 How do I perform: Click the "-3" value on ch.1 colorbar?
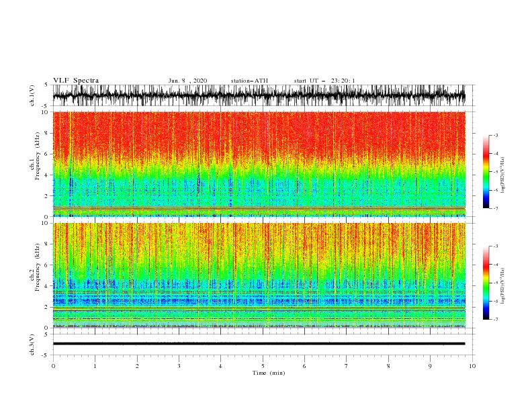coord(495,135)
